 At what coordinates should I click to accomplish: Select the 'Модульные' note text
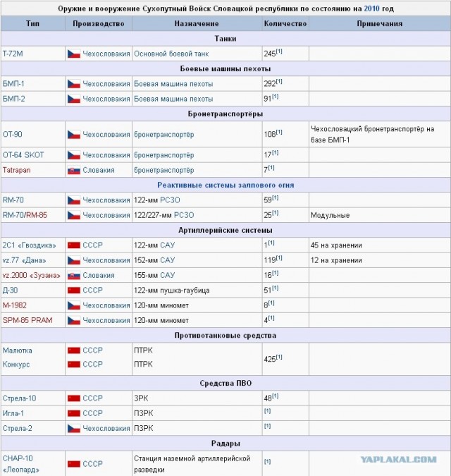[x=330, y=215]
